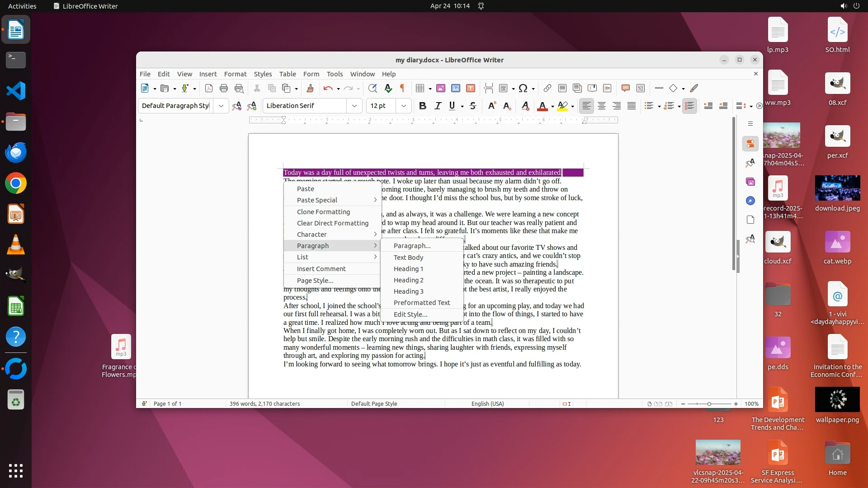Click Check Spelling icon in toolbar
The height and width of the screenshot is (488, 868).
pos(387,88)
